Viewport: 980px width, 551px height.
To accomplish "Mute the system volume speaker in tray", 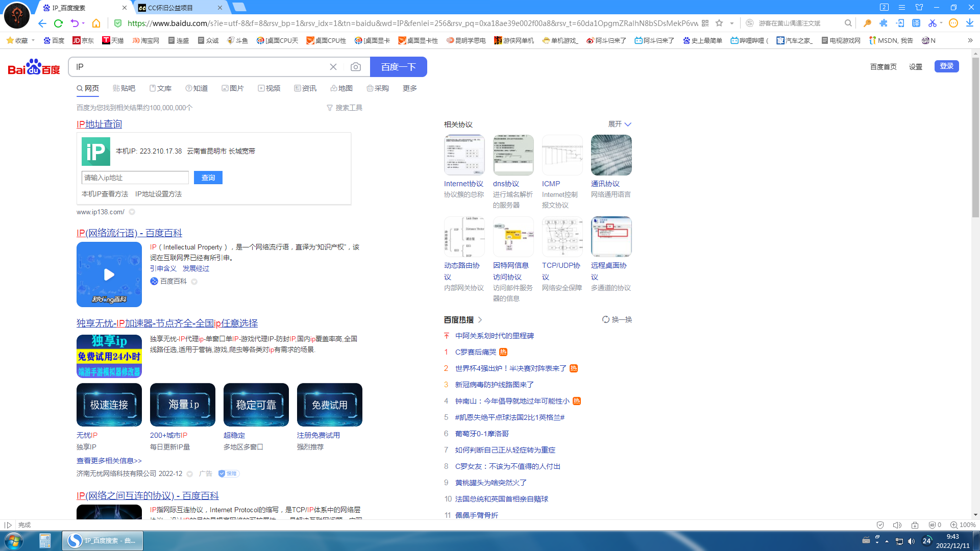I will click(912, 541).
